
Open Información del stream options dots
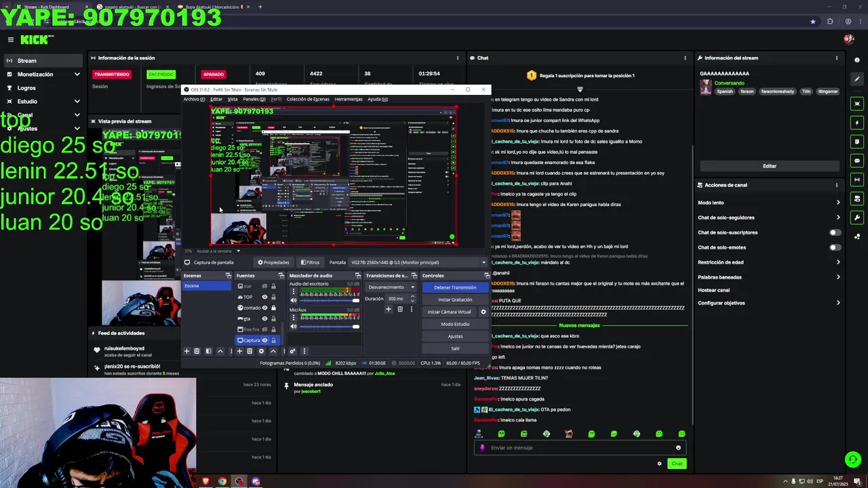pos(837,58)
